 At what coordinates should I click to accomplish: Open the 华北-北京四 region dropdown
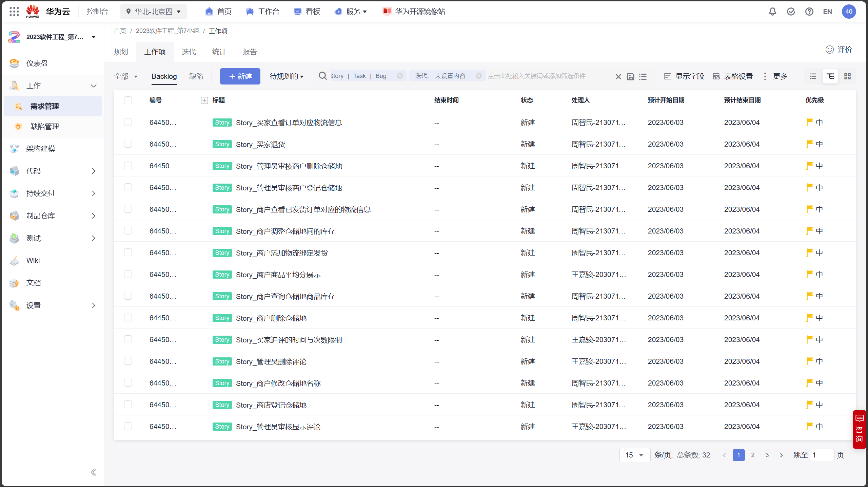tap(153, 12)
